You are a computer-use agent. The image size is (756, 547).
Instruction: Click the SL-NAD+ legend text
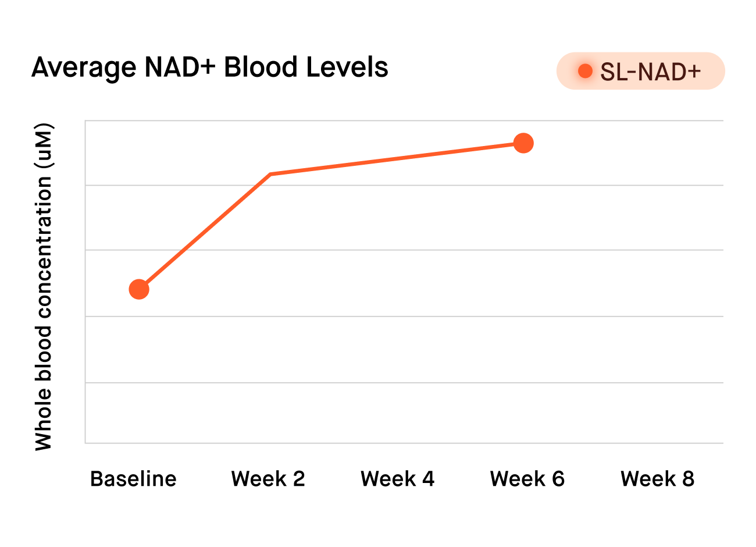click(650, 72)
